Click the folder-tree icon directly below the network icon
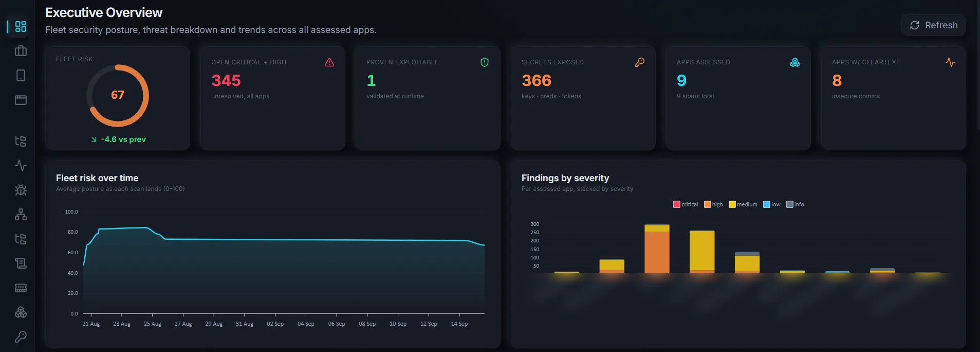This screenshot has width=980, height=352. 21,239
